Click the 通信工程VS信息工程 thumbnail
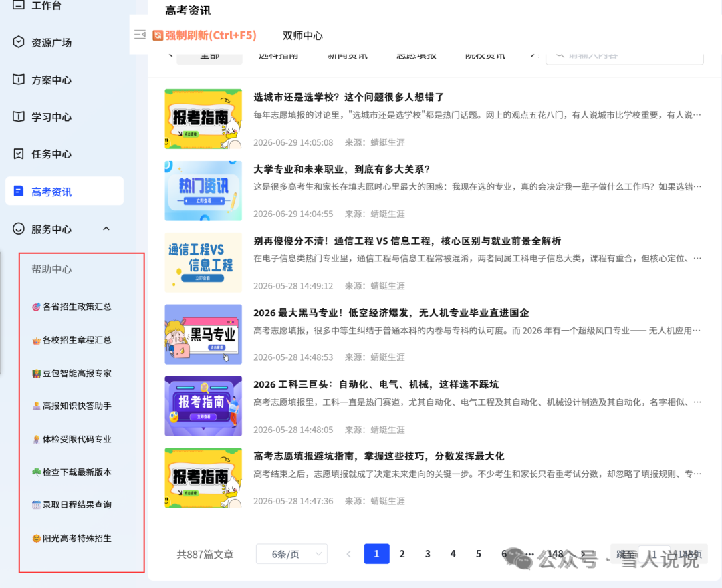722x588 pixels. [x=203, y=263]
